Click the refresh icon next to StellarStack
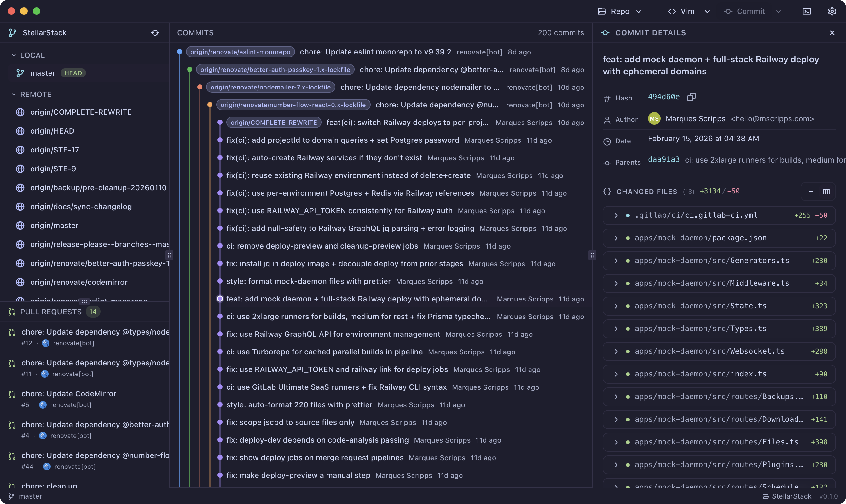The height and width of the screenshot is (504, 846). pyautogui.click(x=155, y=33)
